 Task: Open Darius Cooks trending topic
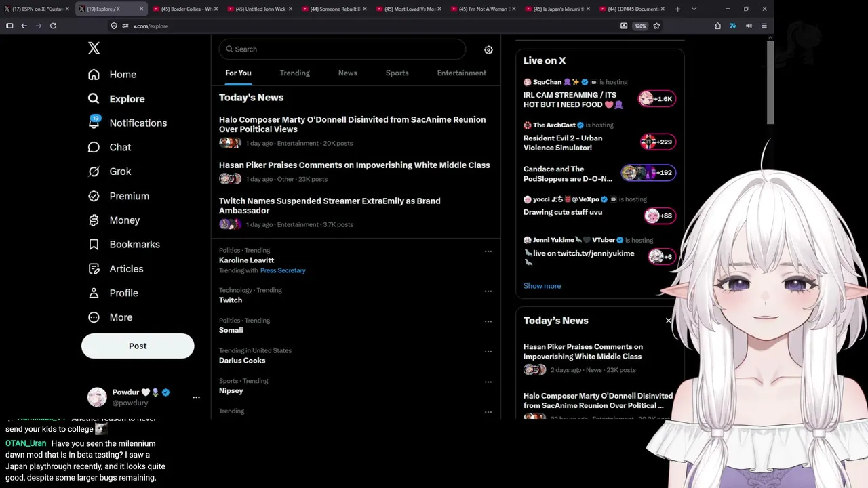(242, 361)
